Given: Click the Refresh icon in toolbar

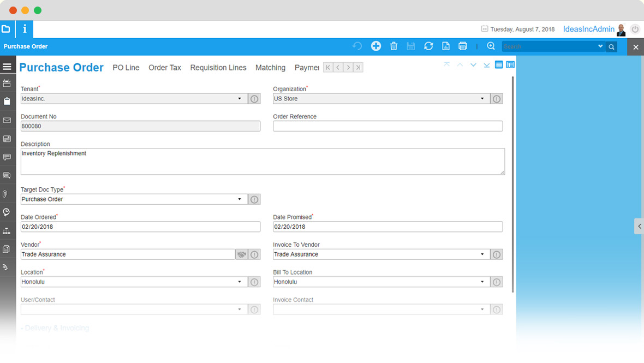Looking at the screenshot, I should [x=428, y=46].
